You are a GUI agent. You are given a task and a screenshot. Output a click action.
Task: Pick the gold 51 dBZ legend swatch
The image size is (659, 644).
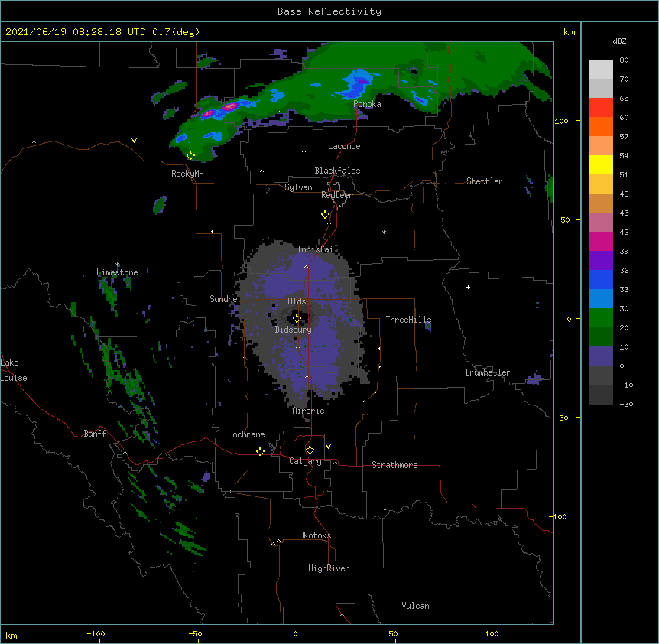click(x=601, y=184)
